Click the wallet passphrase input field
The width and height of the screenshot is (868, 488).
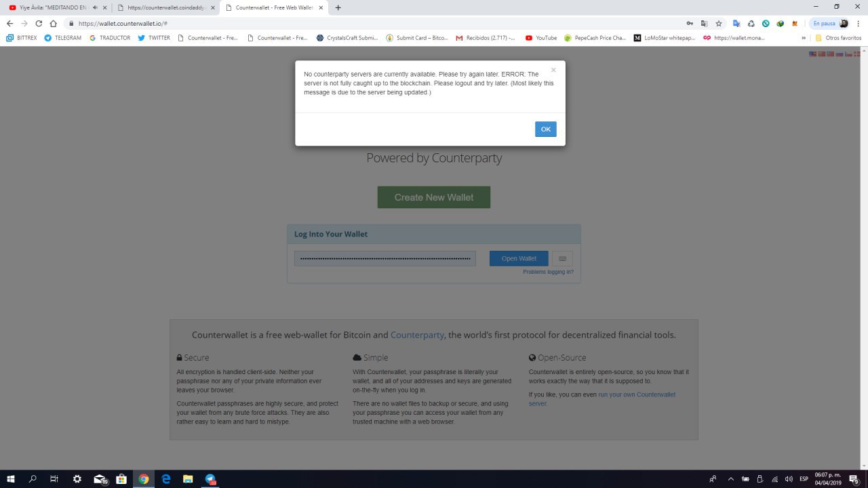[385, 258]
